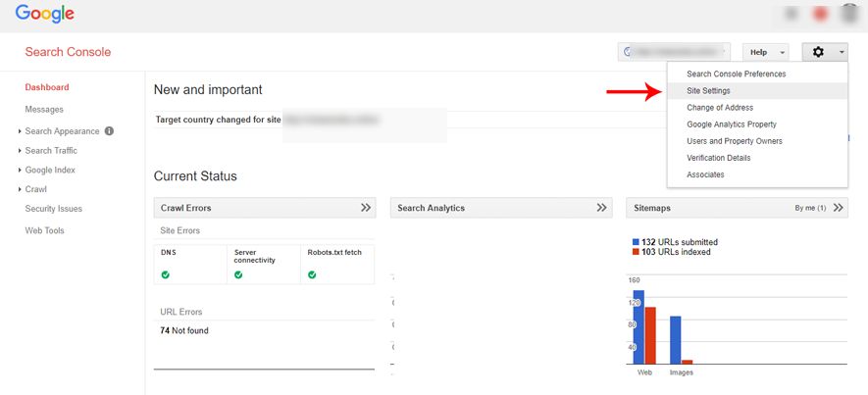Click the 'Current Status' heading
Viewport: 868px width, 395px height.
pos(195,176)
